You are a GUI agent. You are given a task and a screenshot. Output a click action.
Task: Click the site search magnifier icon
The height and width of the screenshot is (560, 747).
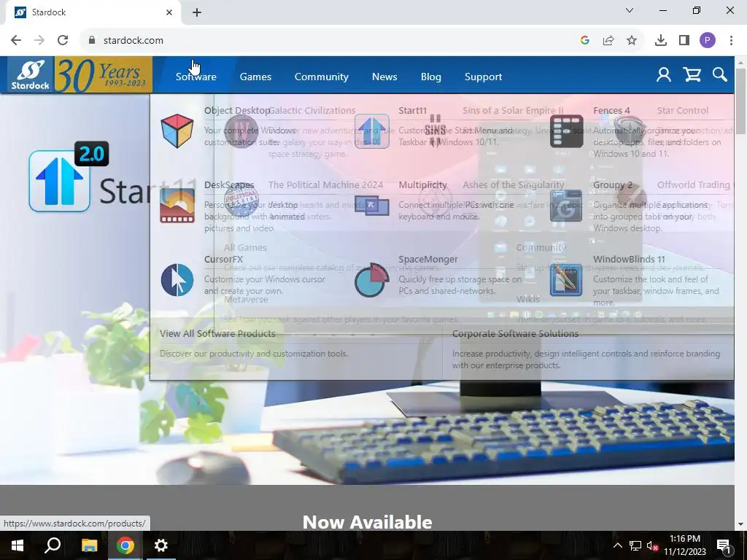[x=720, y=75]
